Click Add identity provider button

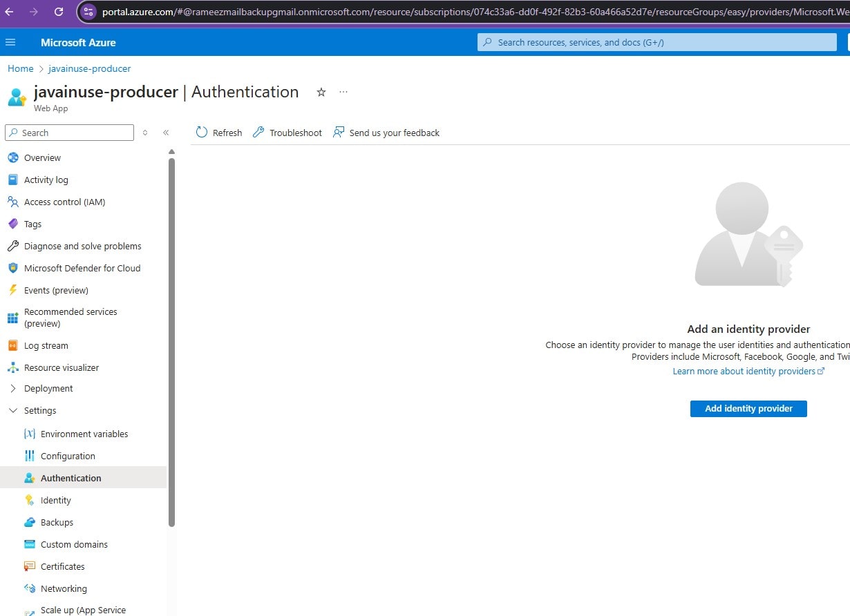click(x=748, y=408)
